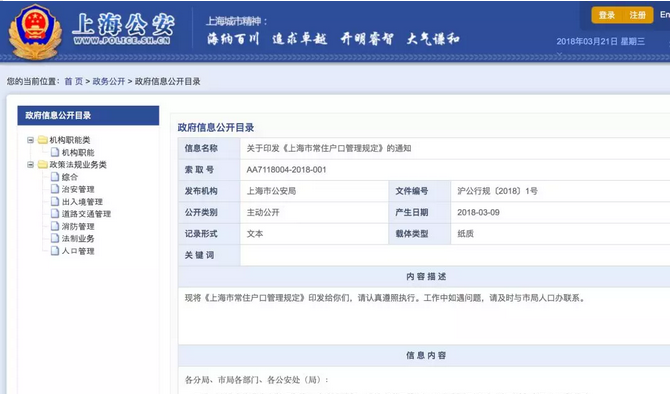Image resolution: width=671 pixels, height=394 pixels.
Task: Click the 注册 register button
Action: [x=637, y=15]
